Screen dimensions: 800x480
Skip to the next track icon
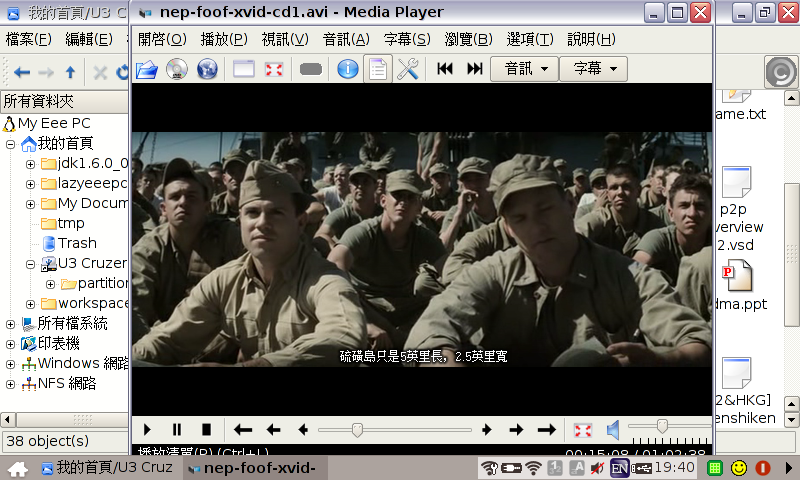click(475, 69)
